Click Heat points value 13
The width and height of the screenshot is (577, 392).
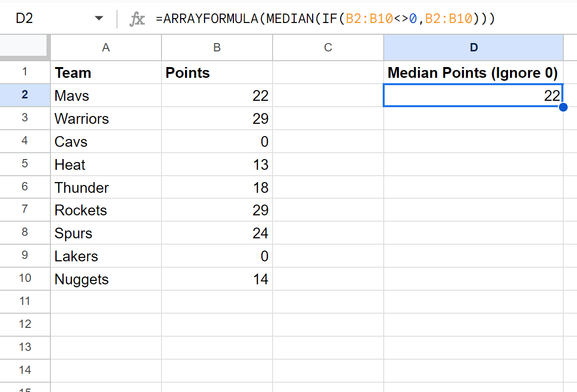point(217,164)
